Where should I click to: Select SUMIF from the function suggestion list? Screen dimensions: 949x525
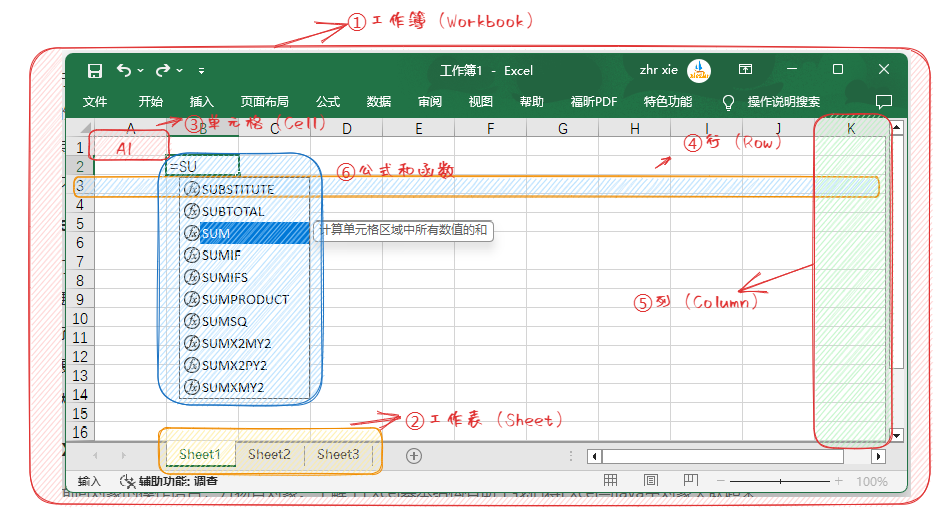221,255
